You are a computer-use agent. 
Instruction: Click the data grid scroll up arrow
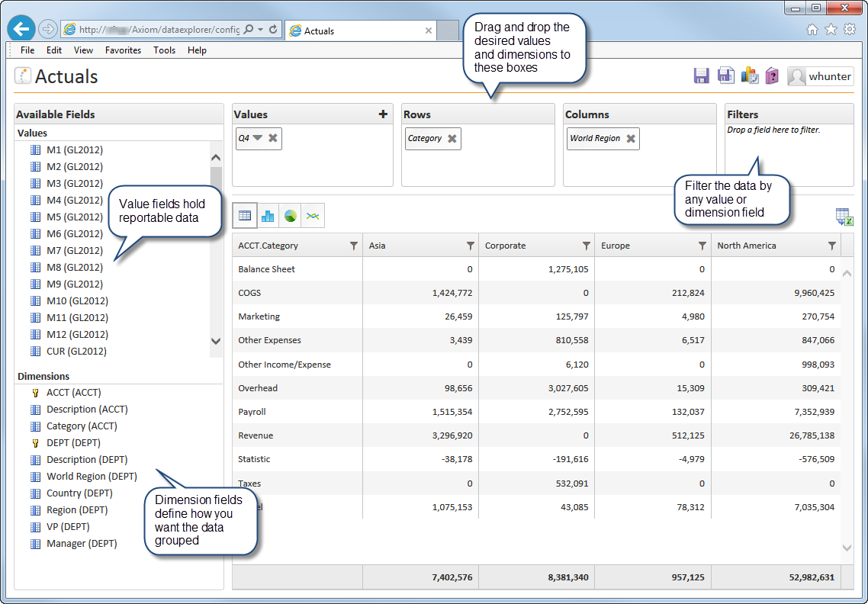[847, 273]
